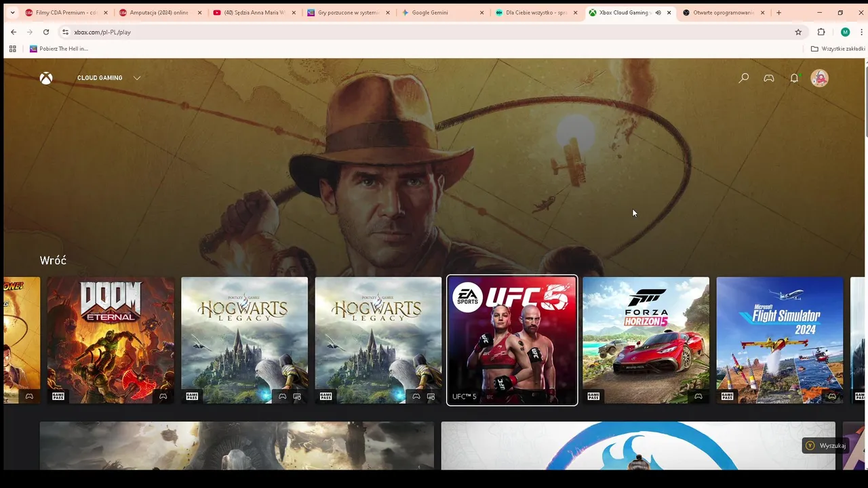Open the user profile avatar

tap(820, 78)
